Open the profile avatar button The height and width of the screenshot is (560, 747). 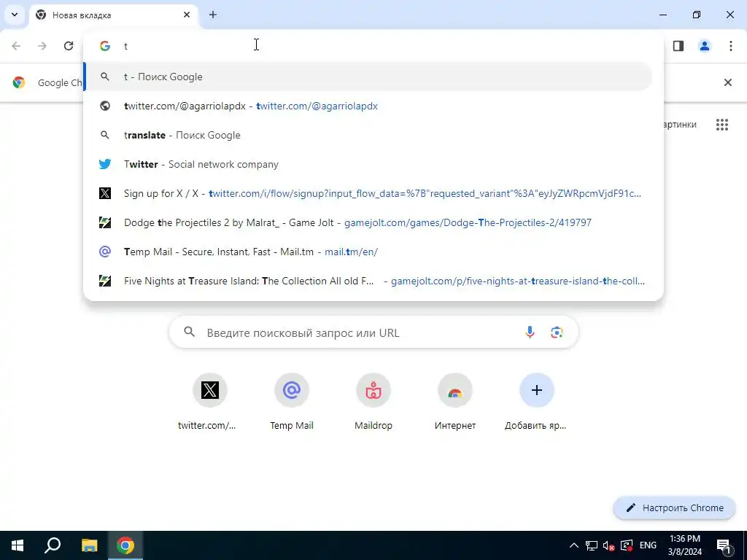click(705, 46)
